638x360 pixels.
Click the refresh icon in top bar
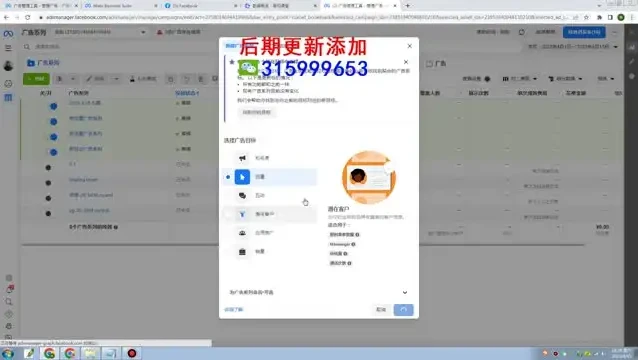(x=522, y=32)
